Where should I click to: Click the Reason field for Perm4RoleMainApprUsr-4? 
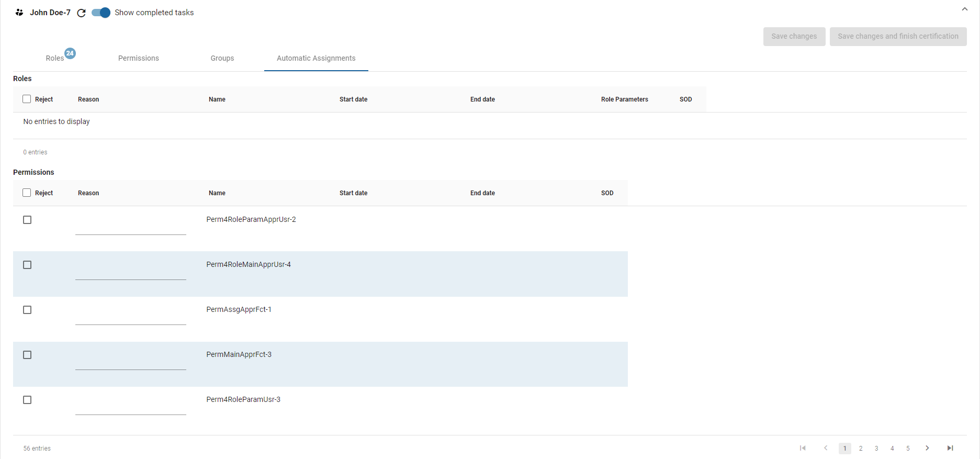(x=131, y=273)
